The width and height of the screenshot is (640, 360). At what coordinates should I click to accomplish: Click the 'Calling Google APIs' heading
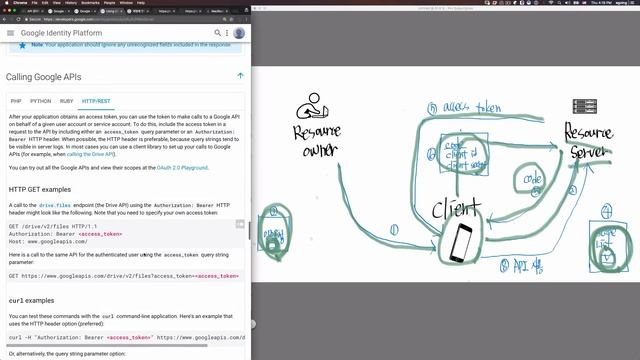(44, 77)
